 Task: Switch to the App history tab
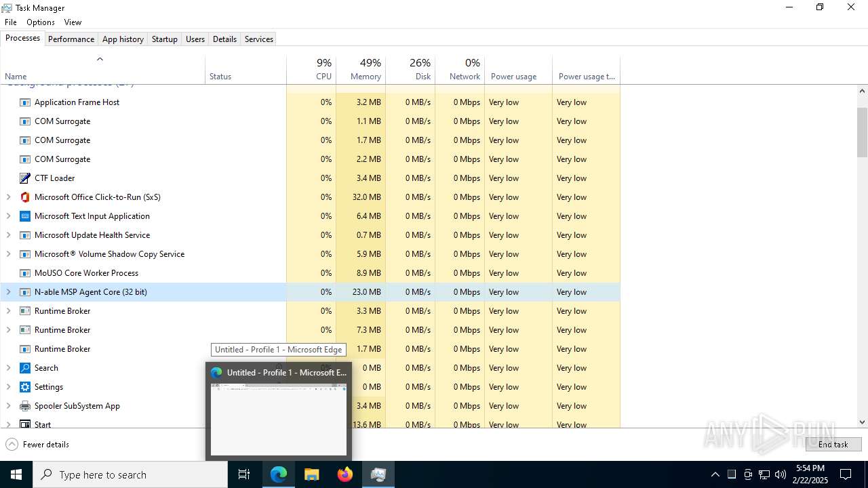click(x=123, y=39)
